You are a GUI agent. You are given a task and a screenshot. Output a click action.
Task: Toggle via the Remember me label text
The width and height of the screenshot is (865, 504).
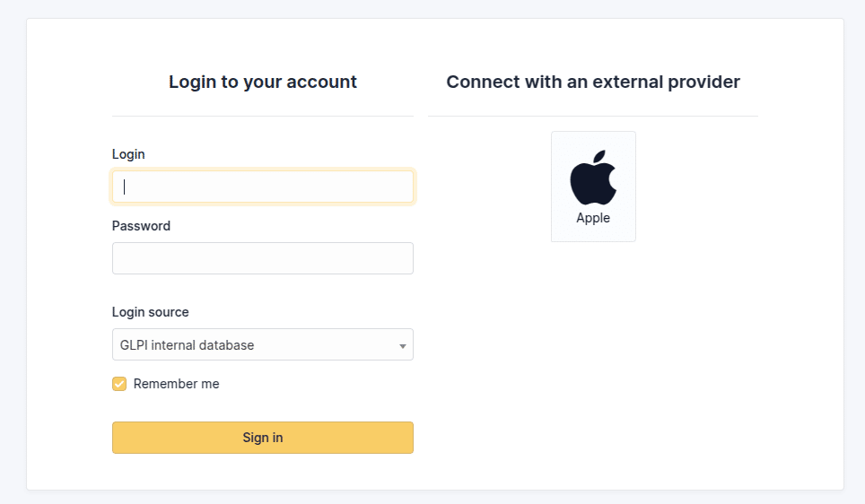click(176, 384)
